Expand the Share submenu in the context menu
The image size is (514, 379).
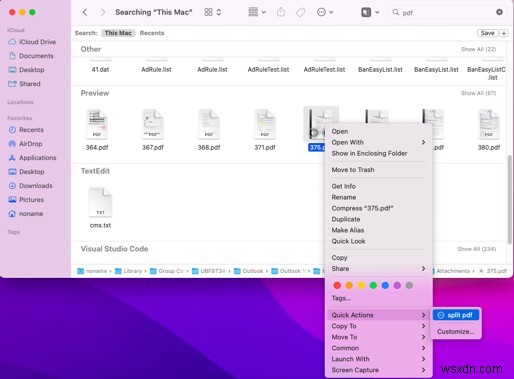click(x=378, y=269)
